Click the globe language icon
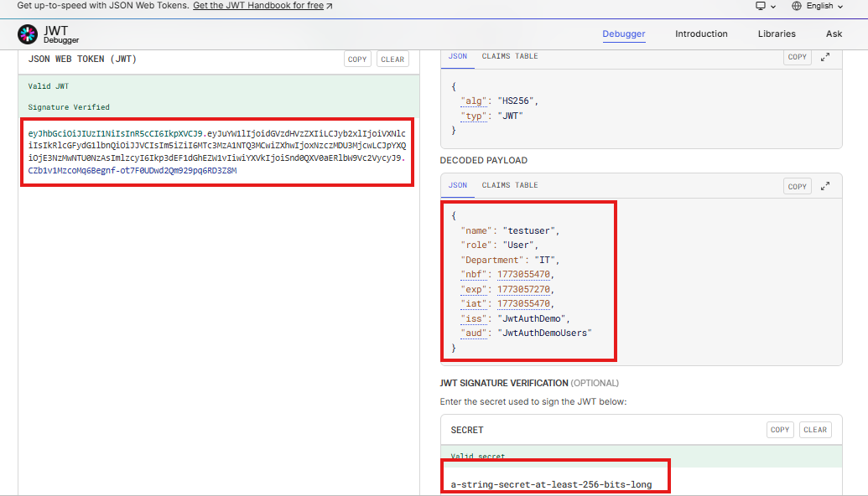Viewport: 868px width, 496px height. pyautogui.click(x=797, y=6)
